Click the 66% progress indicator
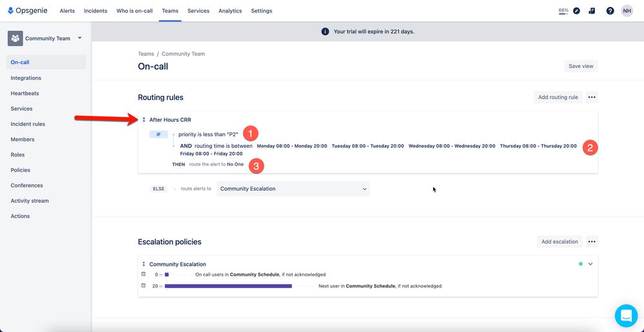 563,11
